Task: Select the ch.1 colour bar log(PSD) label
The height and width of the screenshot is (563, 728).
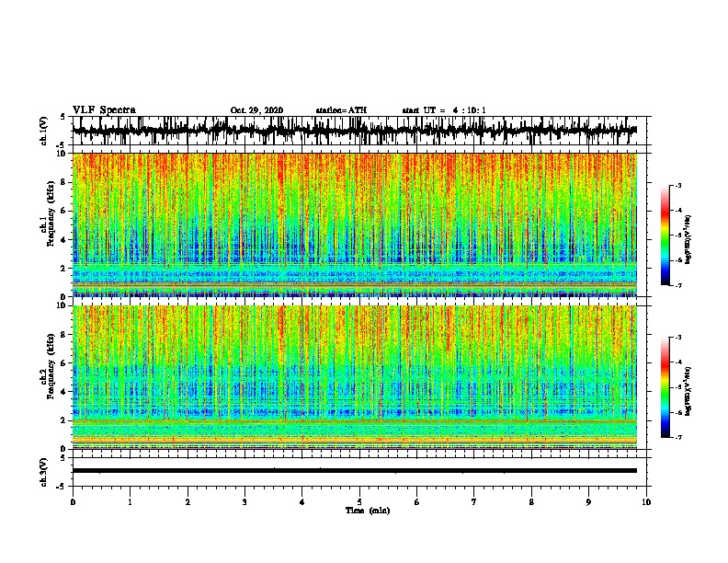Action: coord(688,239)
